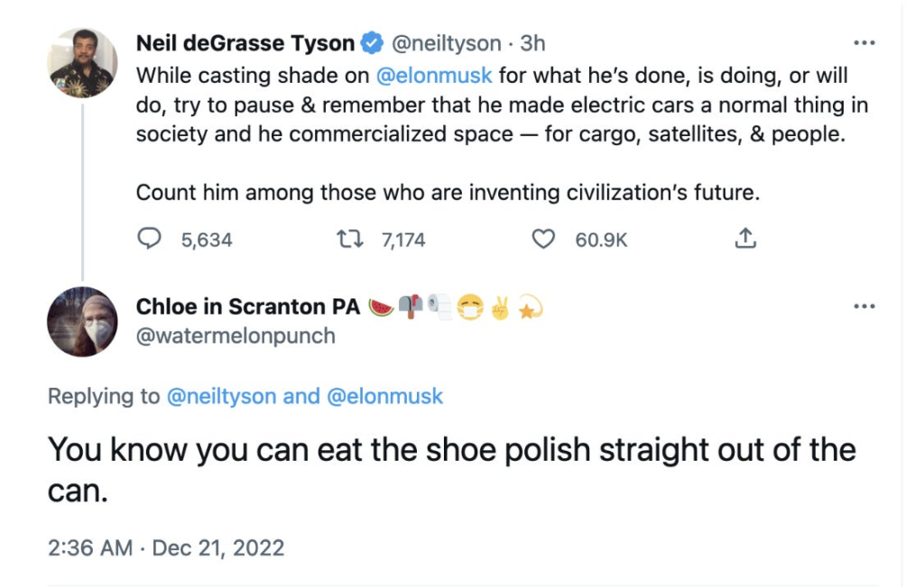Open the reply icon on Tyson's tweet
The width and height of the screenshot is (924, 587).
coord(147,237)
